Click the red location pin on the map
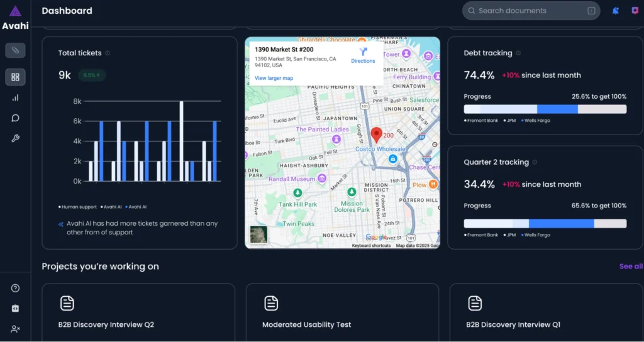This screenshot has height=342, width=644. click(376, 135)
